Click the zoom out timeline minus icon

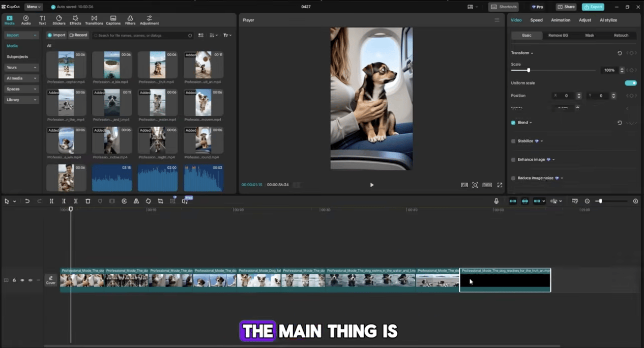587,201
